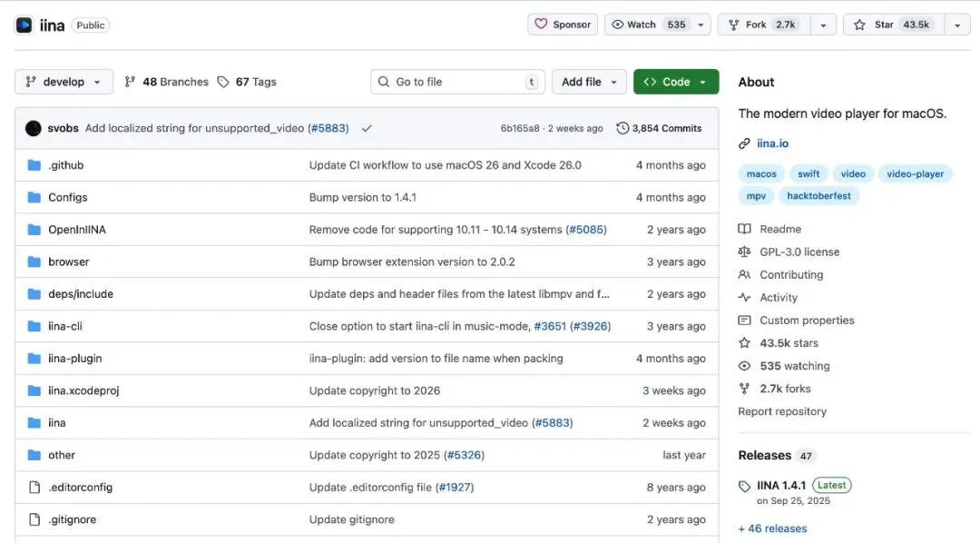The height and width of the screenshot is (543, 980).
Task: Open the svobs author link
Action: click(x=64, y=128)
